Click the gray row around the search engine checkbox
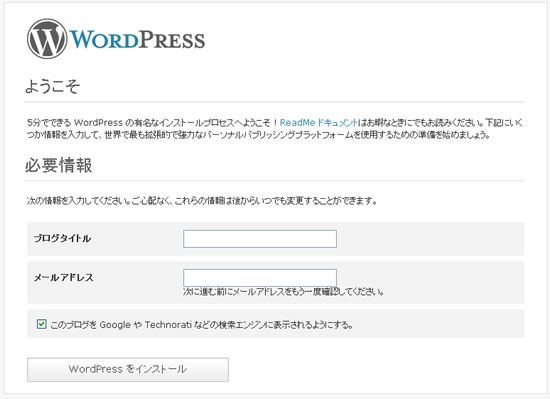550x399 pixels. pyautogui.click(x=275, y=324)
